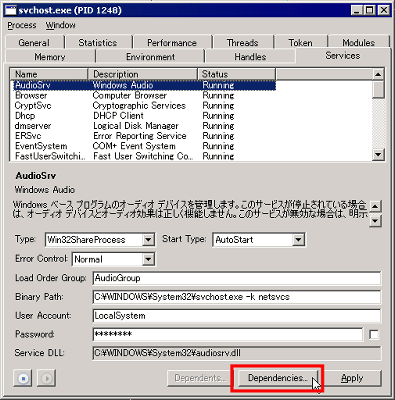Click the stop service icon button
Viewport: 395px width, 400px height.
click(23, 378)
